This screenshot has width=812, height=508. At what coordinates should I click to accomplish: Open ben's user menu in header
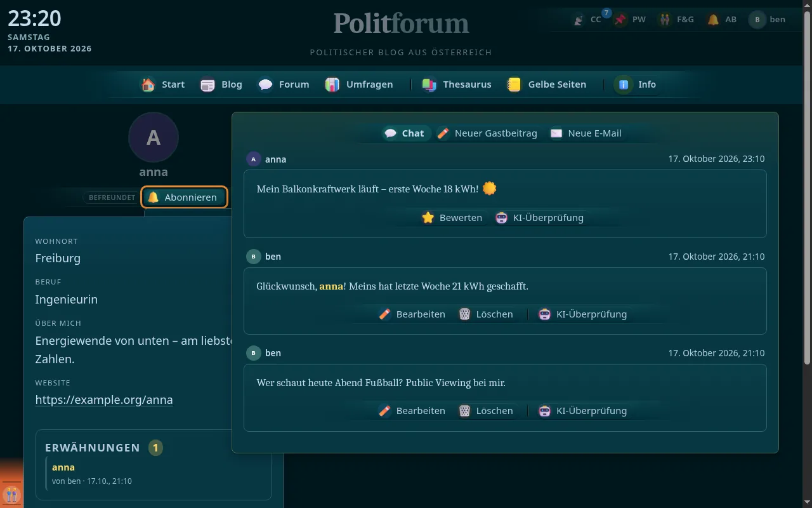point(768,20)
